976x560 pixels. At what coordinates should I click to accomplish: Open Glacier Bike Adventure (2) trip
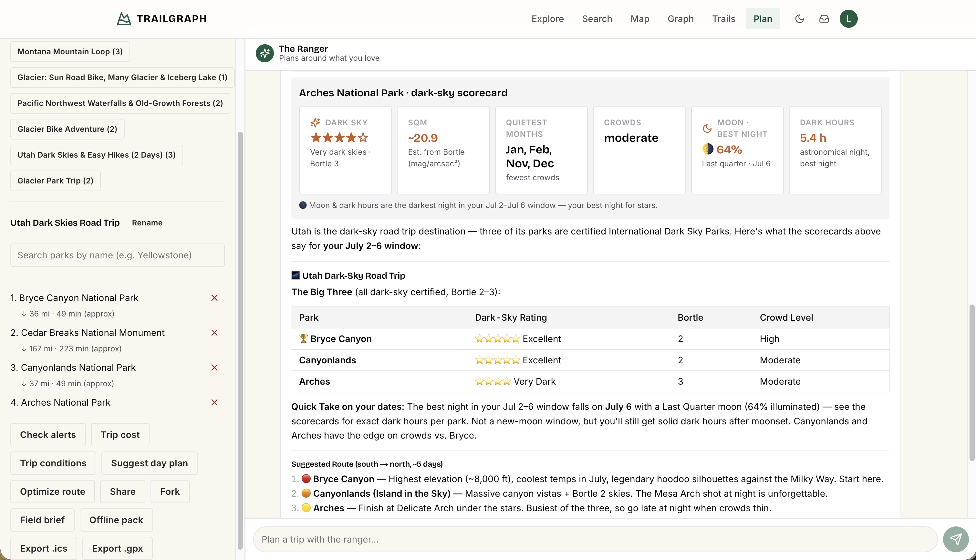tap(67, 129)
